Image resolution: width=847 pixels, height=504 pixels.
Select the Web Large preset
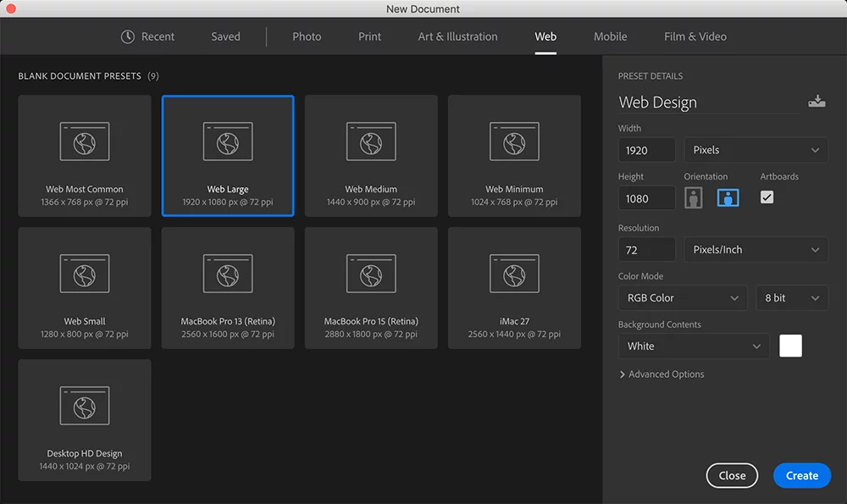pyautogui.click(x=228, y=156)
